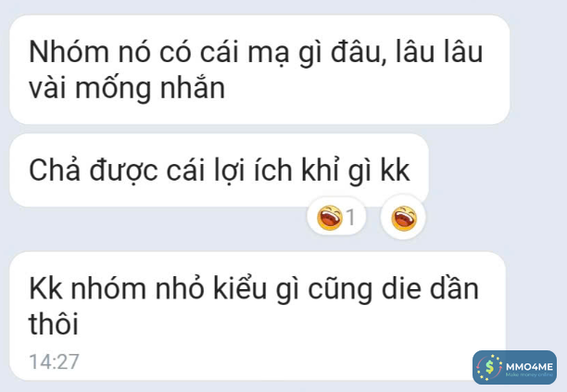The height and width of the screenshot is (392, 567).
Task: Click the 'Make money online' tagline
Action: 529,374
